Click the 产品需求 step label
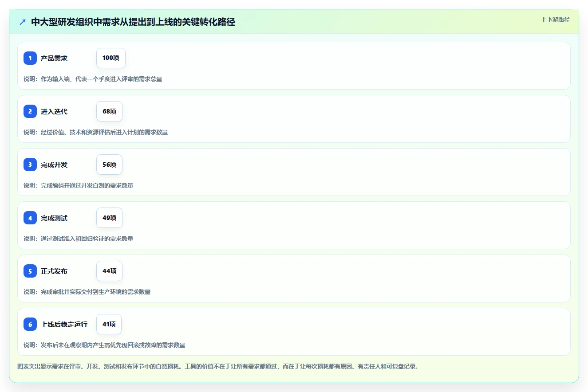Screen dimensions: 588x392 tap(54, 58)
